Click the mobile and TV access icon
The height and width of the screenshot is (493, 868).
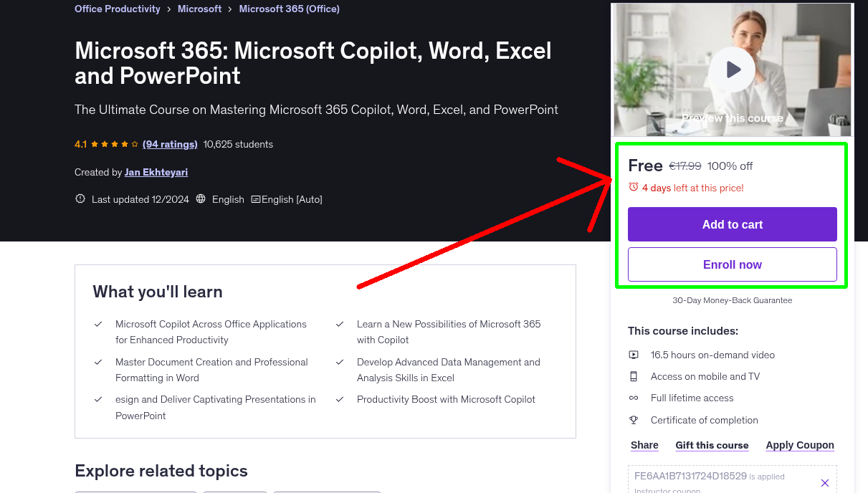(x=634, y=375)
